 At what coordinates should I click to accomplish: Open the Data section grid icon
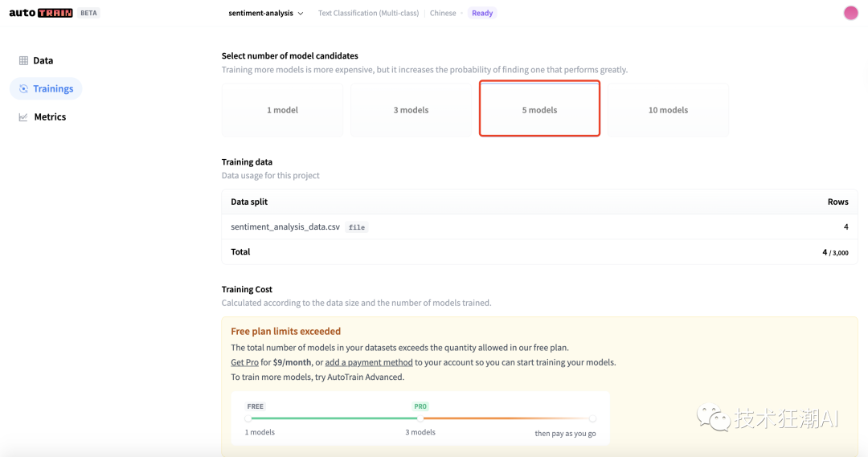[23, 61]
